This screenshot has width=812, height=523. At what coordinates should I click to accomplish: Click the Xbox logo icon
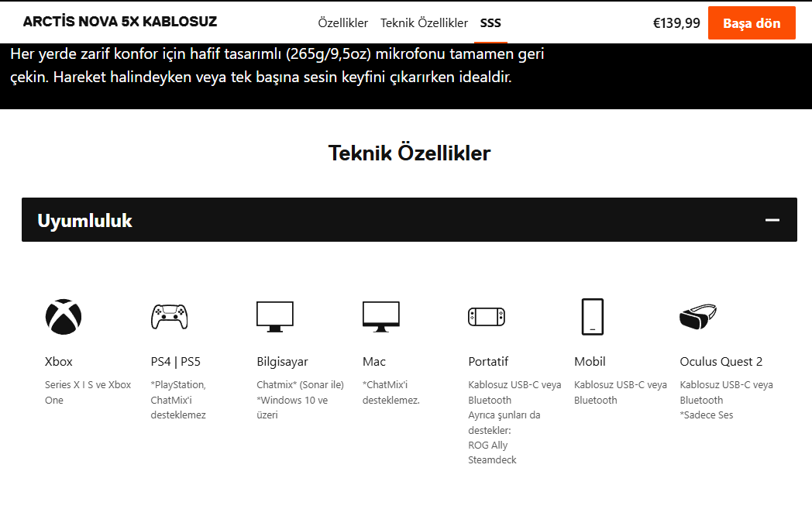pos(64,316)
